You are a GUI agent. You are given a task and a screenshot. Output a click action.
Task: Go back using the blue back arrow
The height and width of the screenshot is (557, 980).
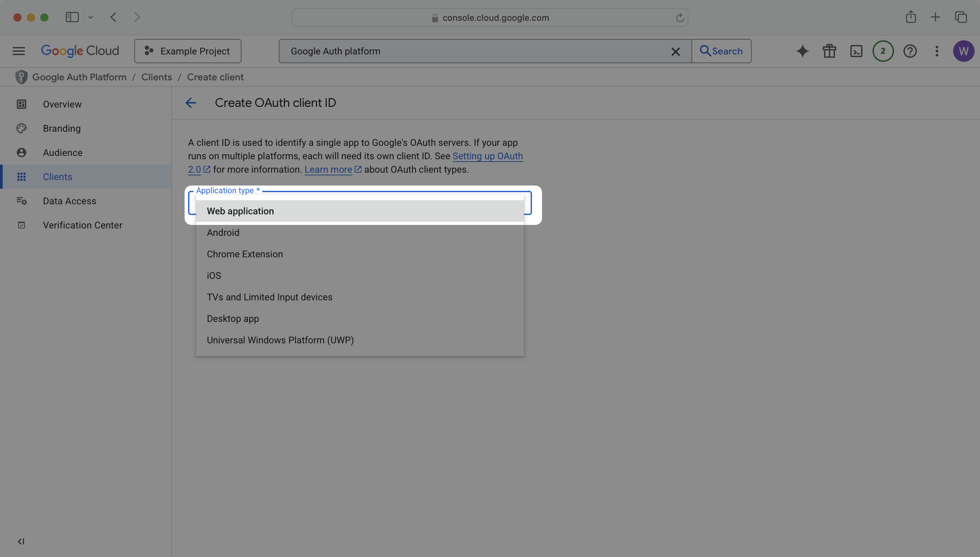pos(191,102)
